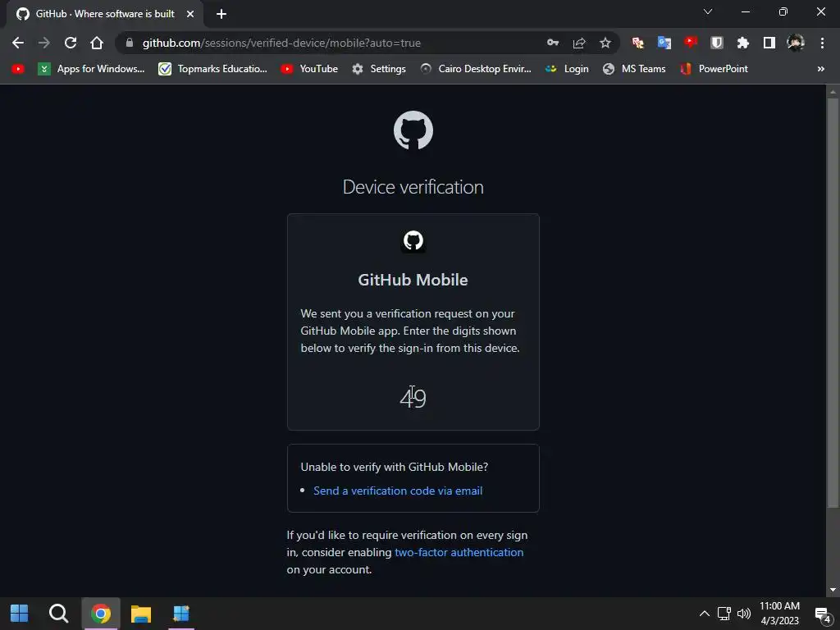Show more bookmarks with the double chevron
The height and width of the screenshot is (630, 840).
pyautogui.click(x=820, y=69)
